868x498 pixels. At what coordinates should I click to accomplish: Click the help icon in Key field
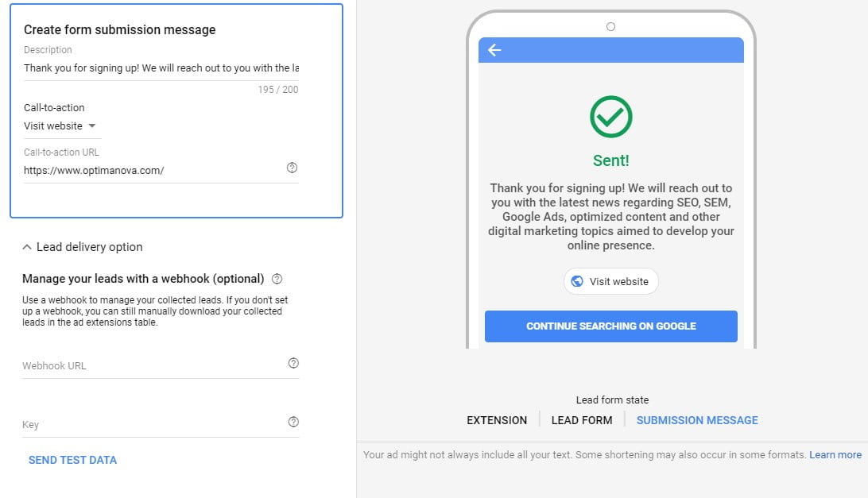point(293,422)
